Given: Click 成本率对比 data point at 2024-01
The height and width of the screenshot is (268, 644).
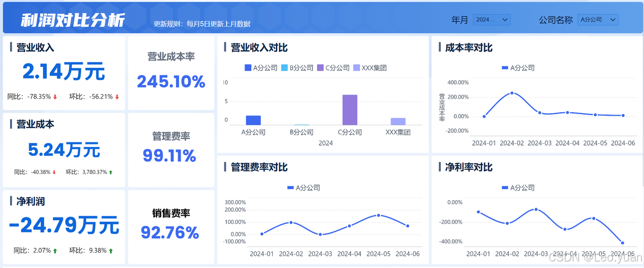Looking at the screenshot, I should click(484, 116).
